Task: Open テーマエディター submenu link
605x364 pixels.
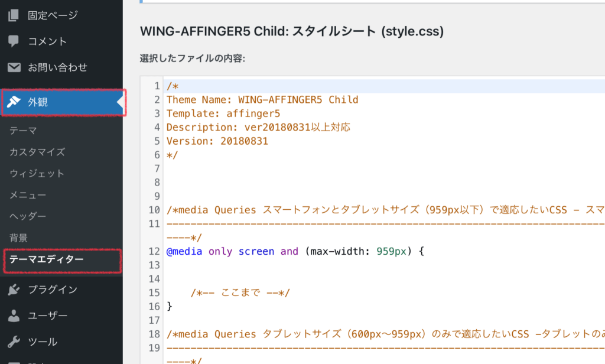Action: point(46,259)
